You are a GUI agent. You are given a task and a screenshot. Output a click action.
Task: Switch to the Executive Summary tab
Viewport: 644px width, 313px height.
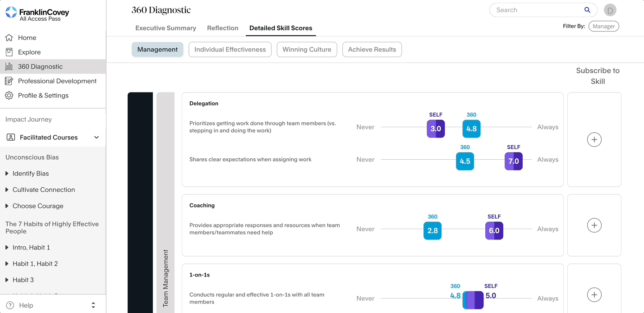pos(166,28)
